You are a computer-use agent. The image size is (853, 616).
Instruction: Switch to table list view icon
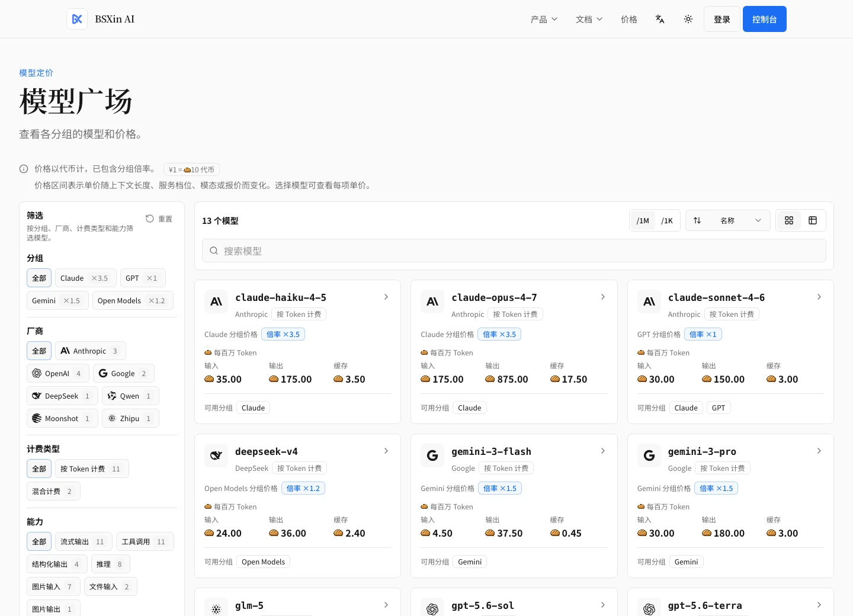click(813, 220)
